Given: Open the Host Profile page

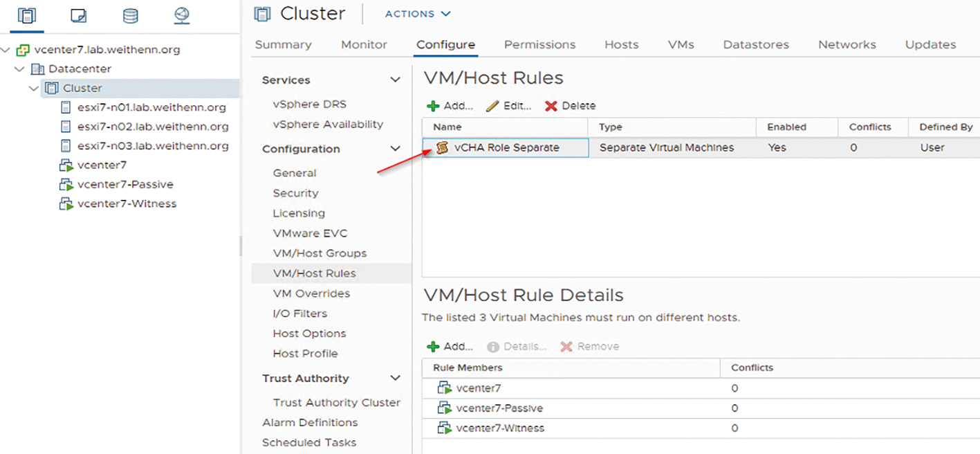Looking at the screenshot, I should click(305, 354).
